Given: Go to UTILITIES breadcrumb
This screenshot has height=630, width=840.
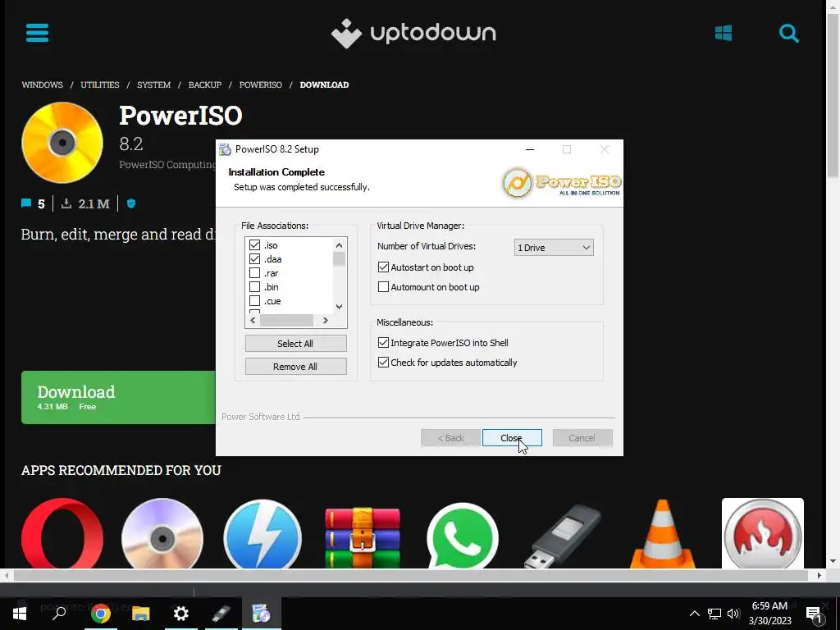Looking at the screenshot, I should pos(99,84).
